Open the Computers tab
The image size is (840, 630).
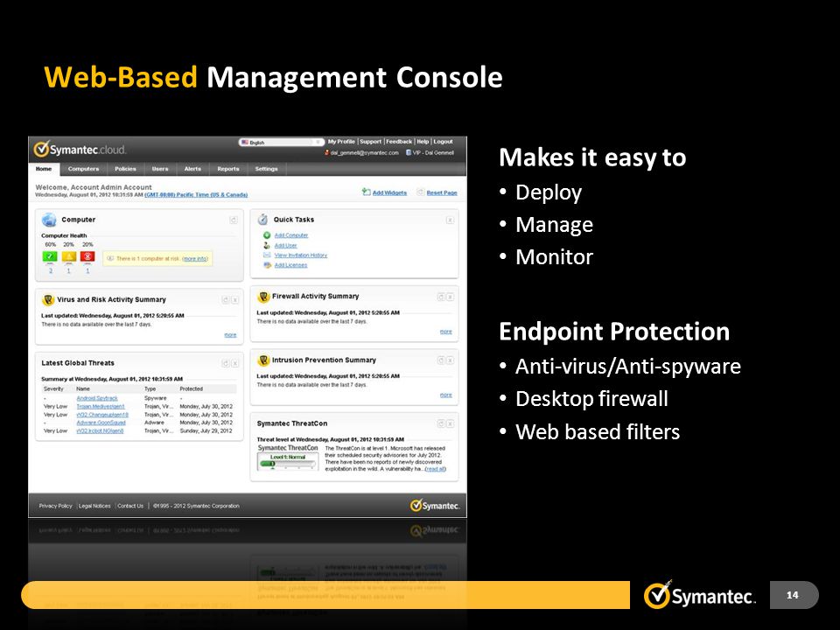click(84, 169)
